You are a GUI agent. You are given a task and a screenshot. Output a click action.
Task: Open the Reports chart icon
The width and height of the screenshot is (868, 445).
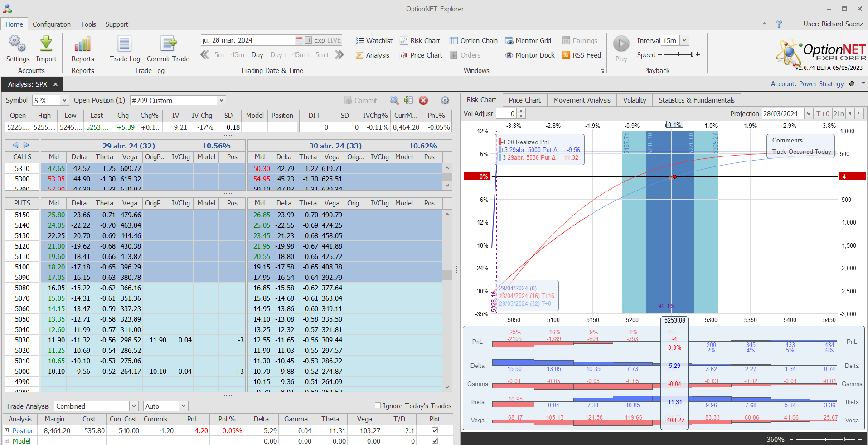click(x=82, y=44)
